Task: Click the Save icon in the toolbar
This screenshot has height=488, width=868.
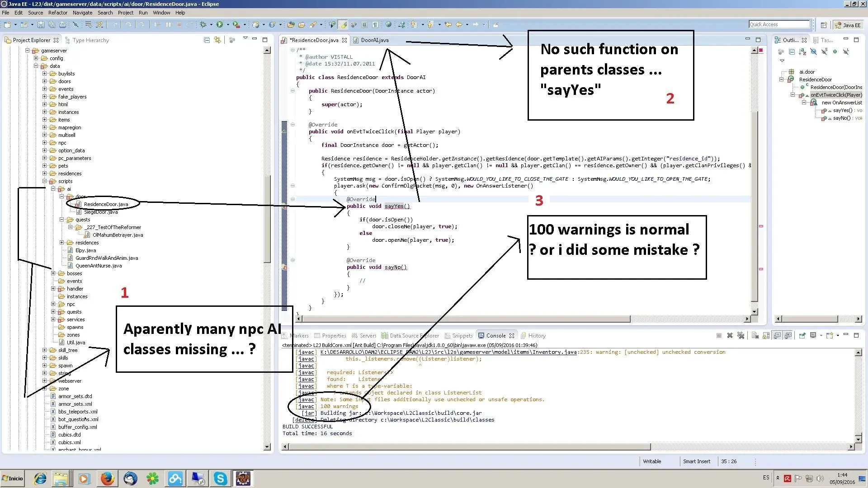Action: [41, 24]
